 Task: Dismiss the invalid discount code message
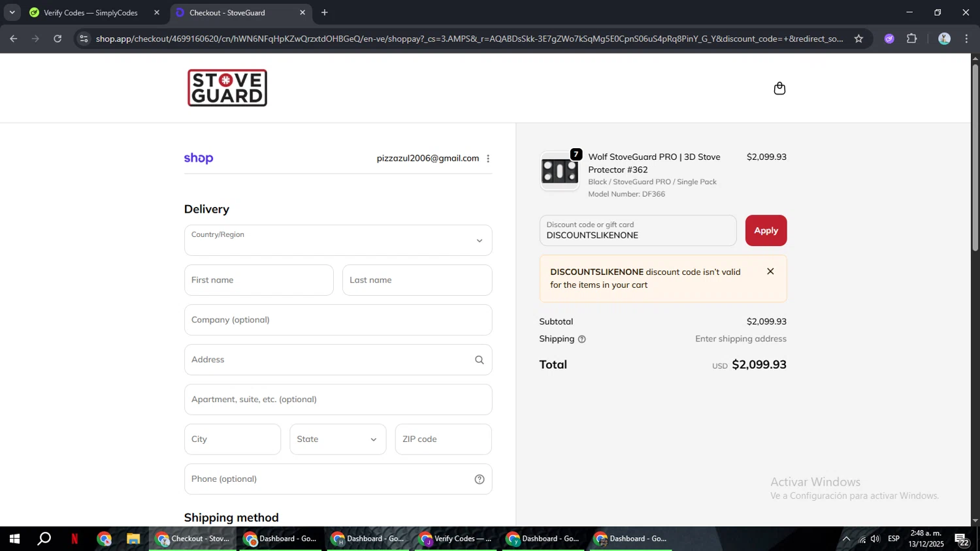(770, 272)
